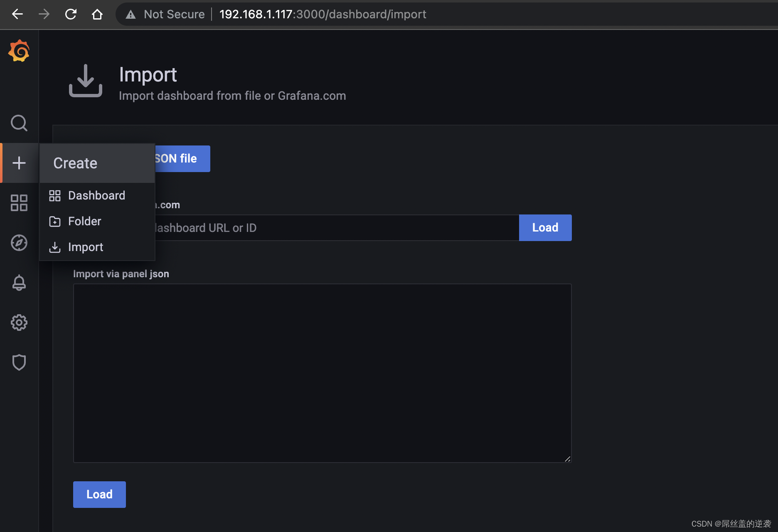Open the Alerting bell icon
The height and width of the screenshot is (532, 778).
(x=19, y=283)
